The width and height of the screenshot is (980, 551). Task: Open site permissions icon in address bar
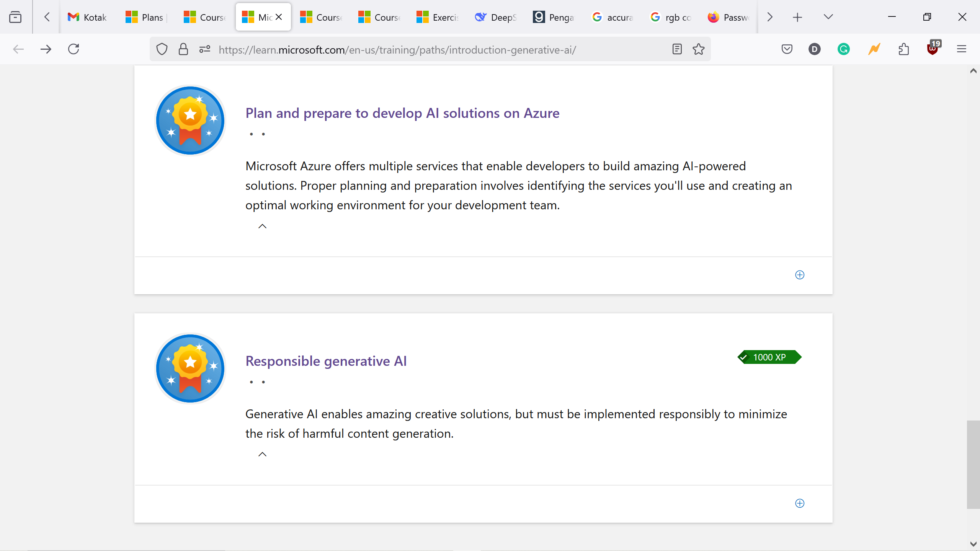coord(205,49)
